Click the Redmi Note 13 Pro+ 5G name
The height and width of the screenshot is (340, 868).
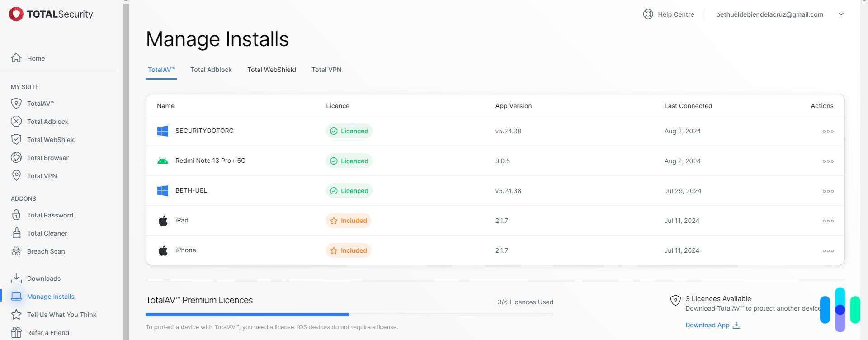click(x=210, y=161)
